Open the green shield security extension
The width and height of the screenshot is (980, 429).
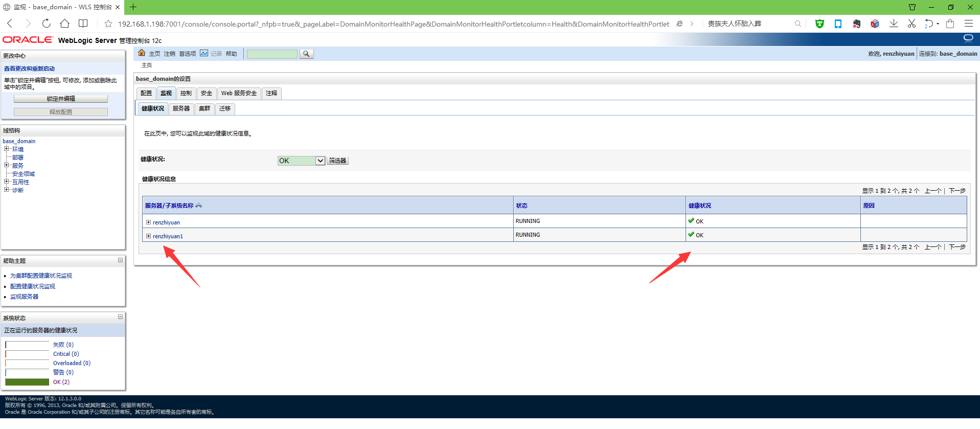pos(819,24)
